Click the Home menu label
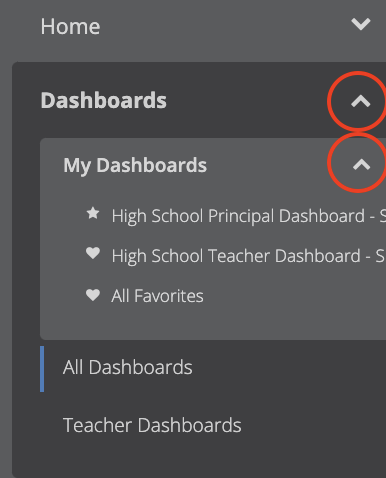The image size is (386, 478). (x=70, y=26)
